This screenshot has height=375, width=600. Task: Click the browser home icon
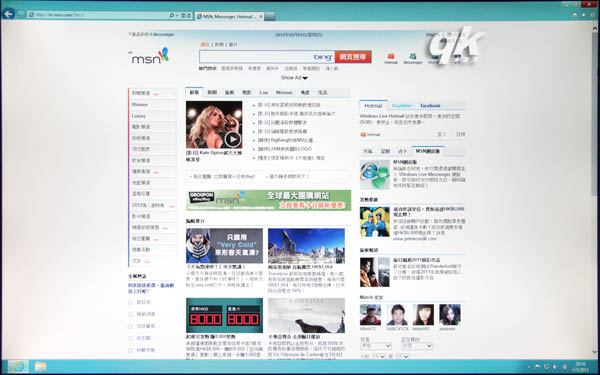pyautogui.click(x=574, y=15)
